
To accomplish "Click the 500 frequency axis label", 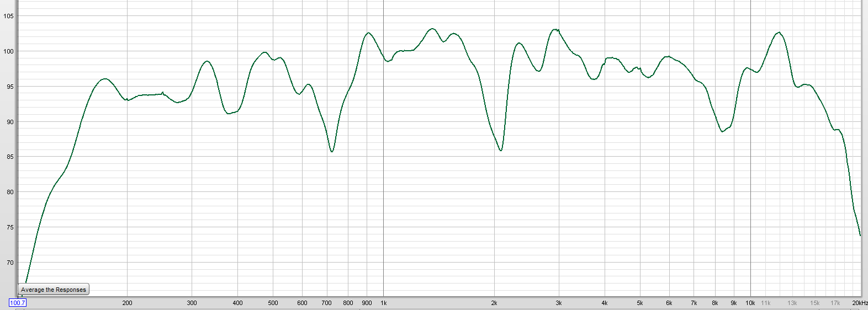I will (273, 303).
